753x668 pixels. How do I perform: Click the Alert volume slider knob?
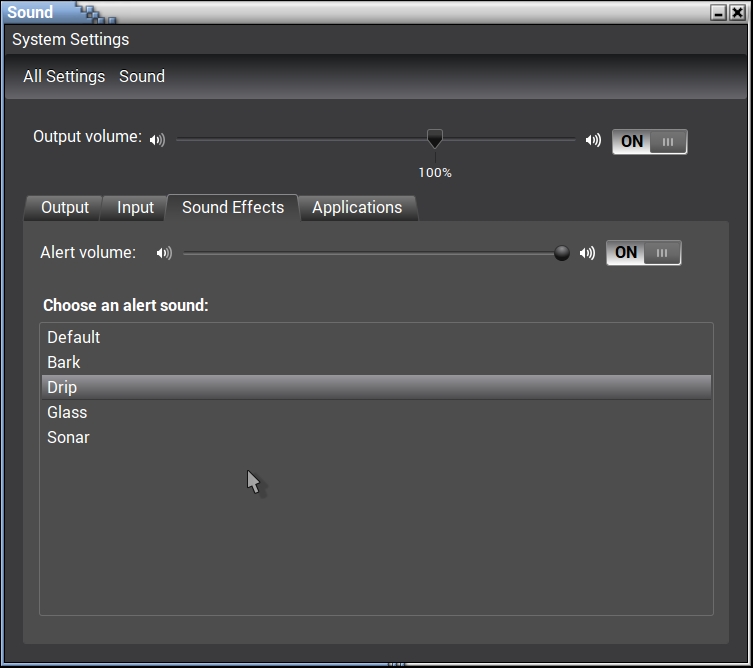tap(562, 253)
